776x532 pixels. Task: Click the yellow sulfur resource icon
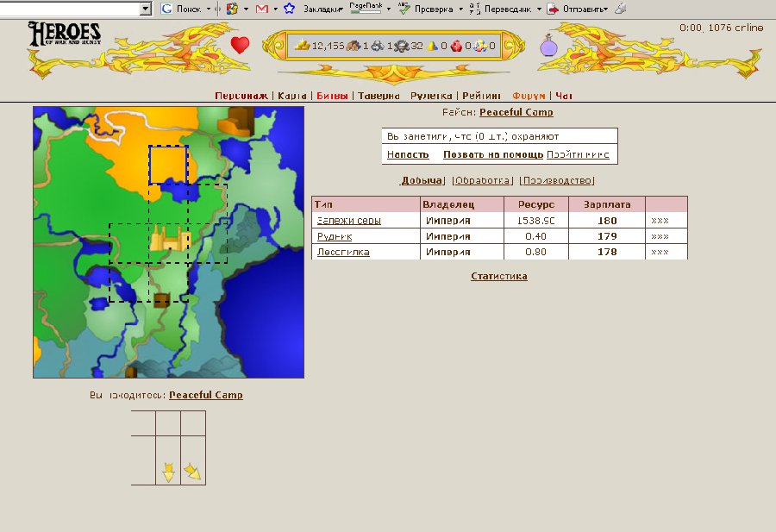point(432,46)
